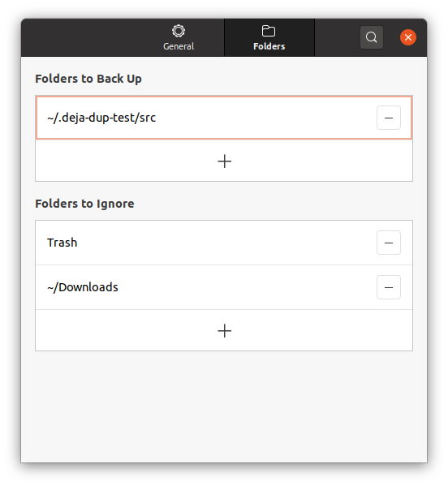Add a new folder to back up

tap(224, 161)
